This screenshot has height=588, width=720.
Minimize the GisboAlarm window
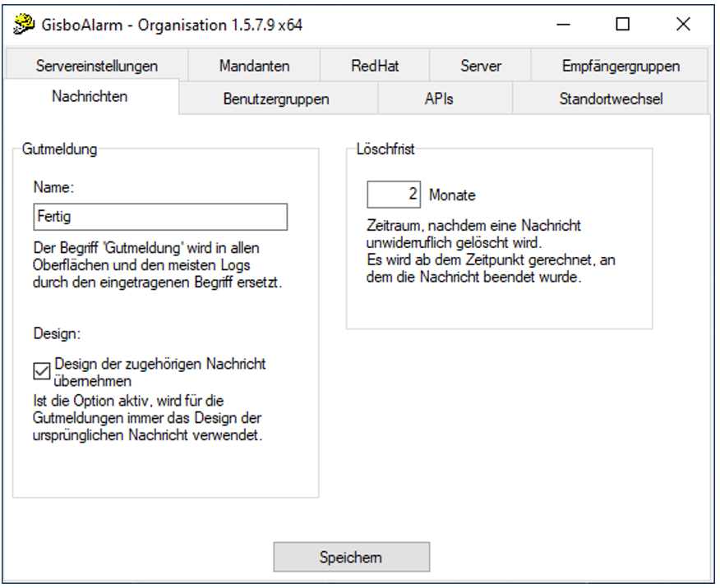pos(563,25)
